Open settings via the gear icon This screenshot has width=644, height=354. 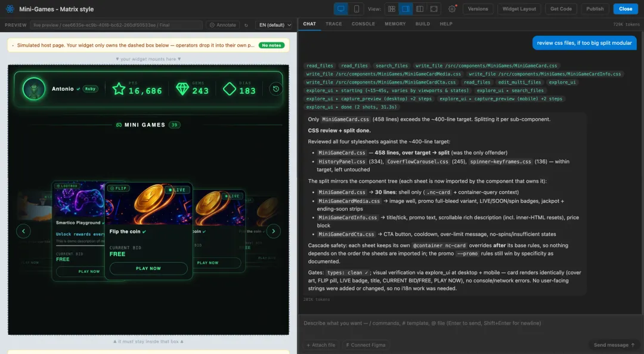[x=452, y=8]
